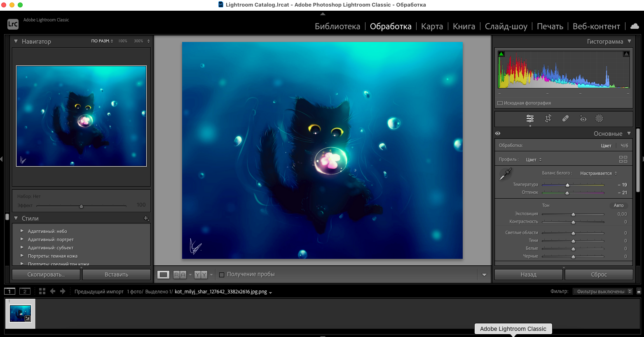Choose the Red Eye correction tool
The height and width of the screenshot is (337, 644).
(583, 119)
